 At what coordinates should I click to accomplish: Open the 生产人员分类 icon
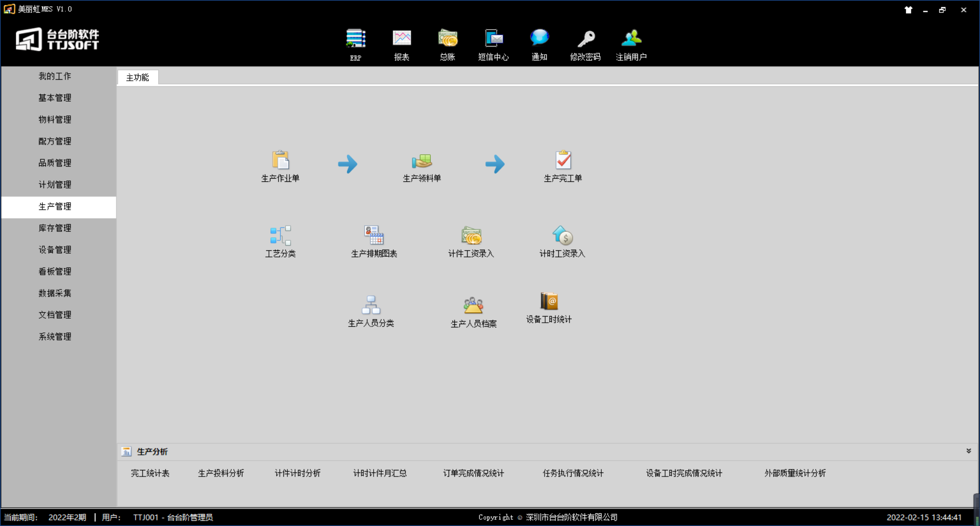point(371,305)
